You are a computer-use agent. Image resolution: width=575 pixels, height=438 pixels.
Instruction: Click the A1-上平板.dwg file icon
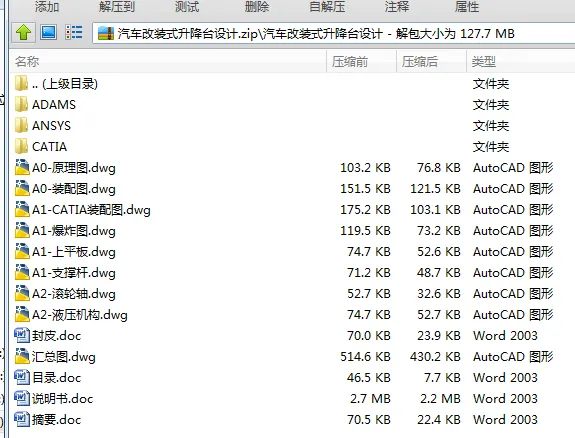click(x=22, y=251)
